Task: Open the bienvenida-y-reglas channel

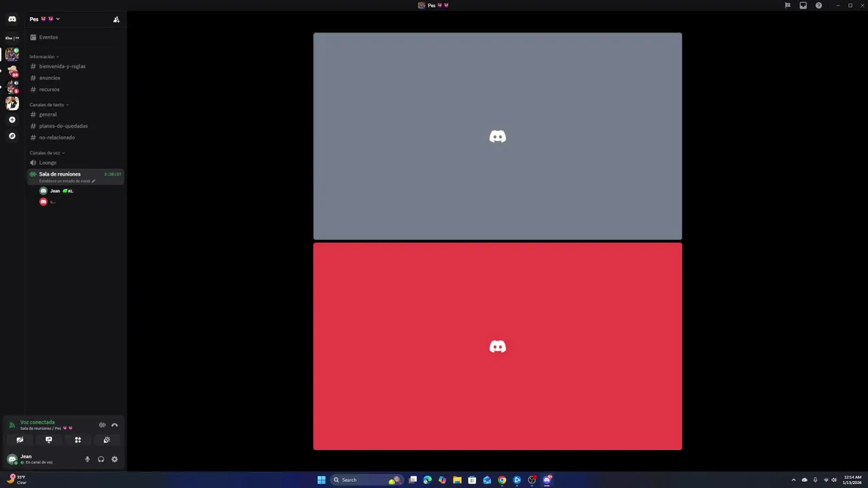Action: 75,66
